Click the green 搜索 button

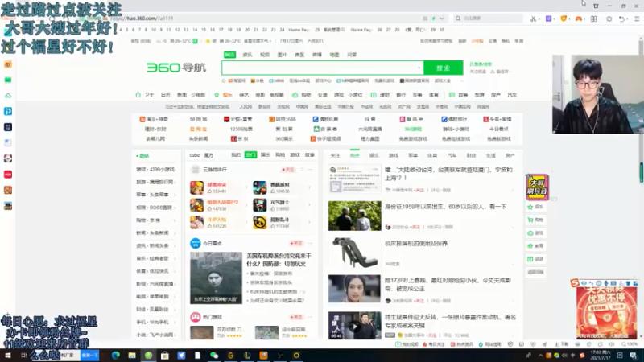click(x=444, y=68)
